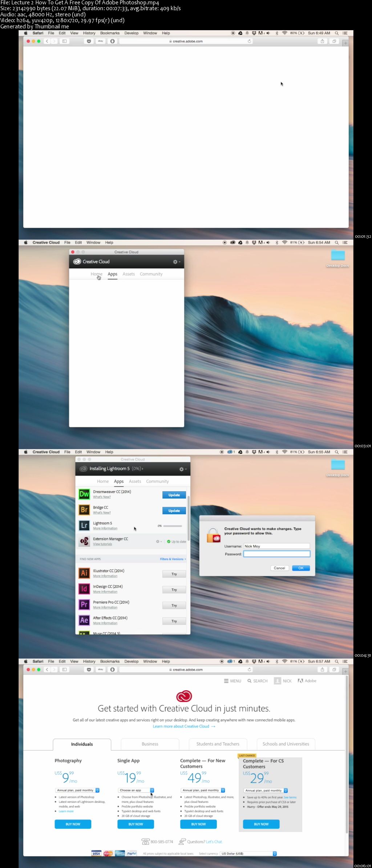Click the InDesign CC (2014) icon
Viewport: 372px width, 868px height.
pos(84,589)
